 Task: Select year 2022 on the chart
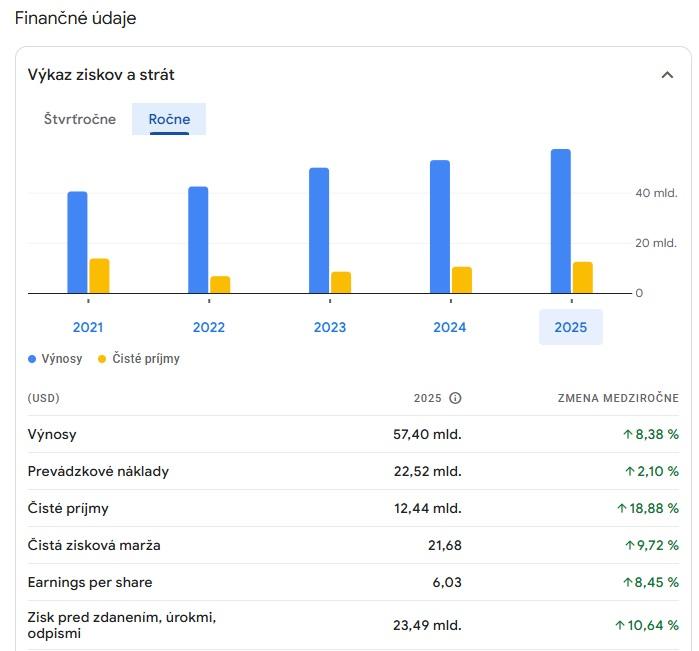pos(209,327)
